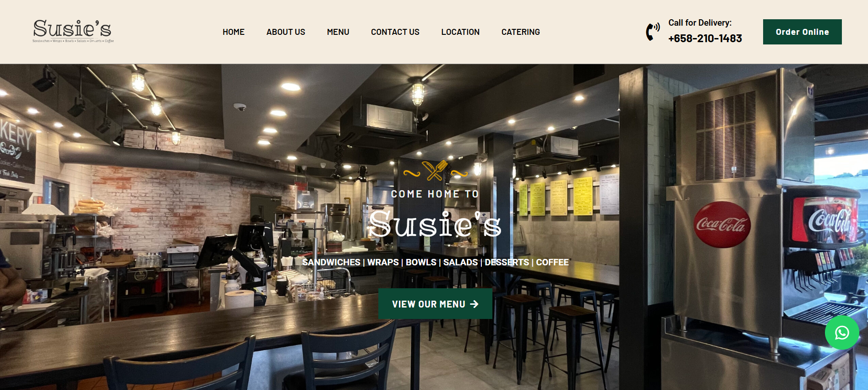Screen dimensions: 868x390
Task: Click the Order Online button
Action: 802,32
